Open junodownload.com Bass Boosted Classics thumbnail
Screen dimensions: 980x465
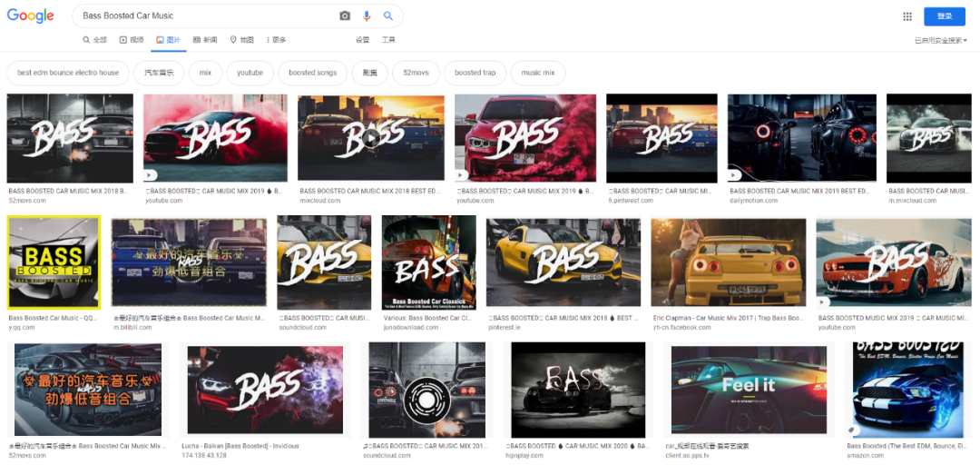click(x=428, y=262)
